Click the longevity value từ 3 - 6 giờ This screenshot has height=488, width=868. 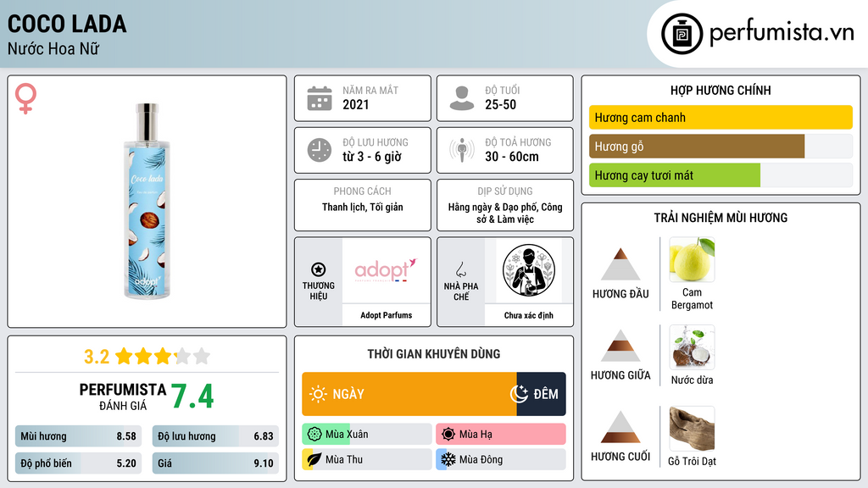(x=372, y=157)
